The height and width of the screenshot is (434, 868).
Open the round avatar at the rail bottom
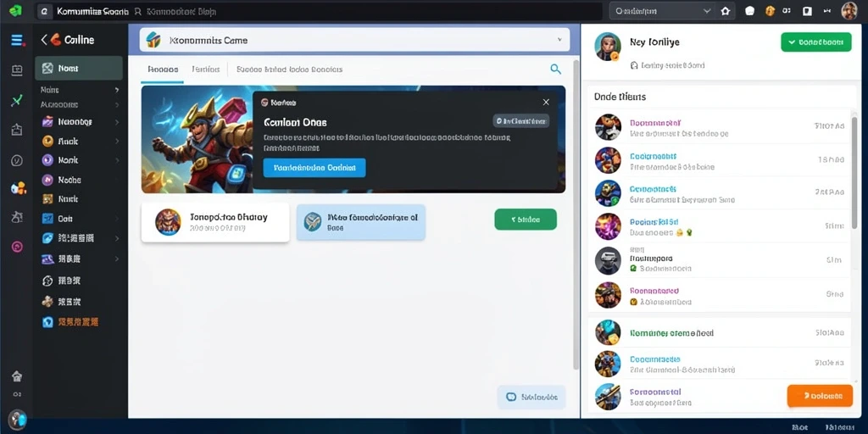17,419
